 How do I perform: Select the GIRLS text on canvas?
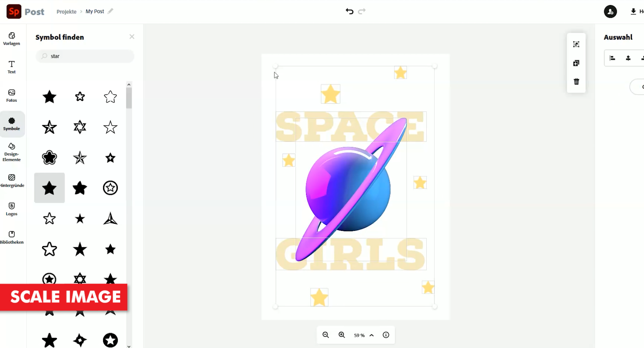click(x=351, y=254)
